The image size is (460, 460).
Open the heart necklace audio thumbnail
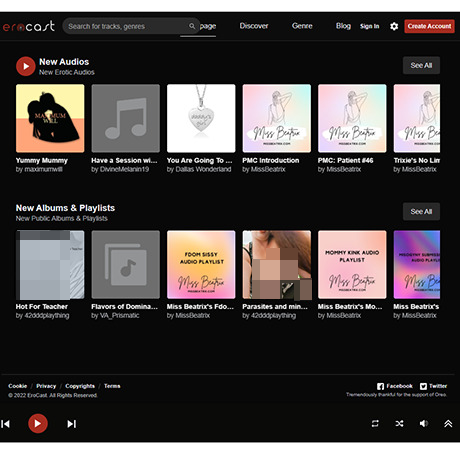point(201,118)
